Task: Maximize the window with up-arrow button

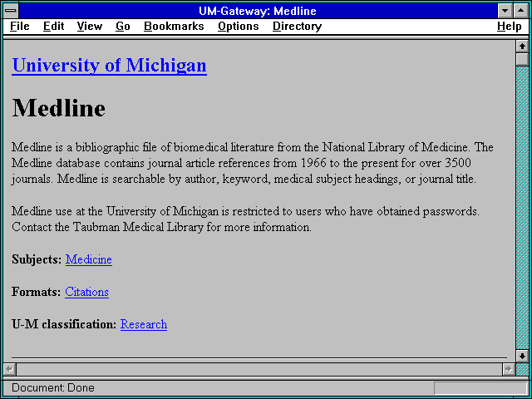Action: point(521,11)
